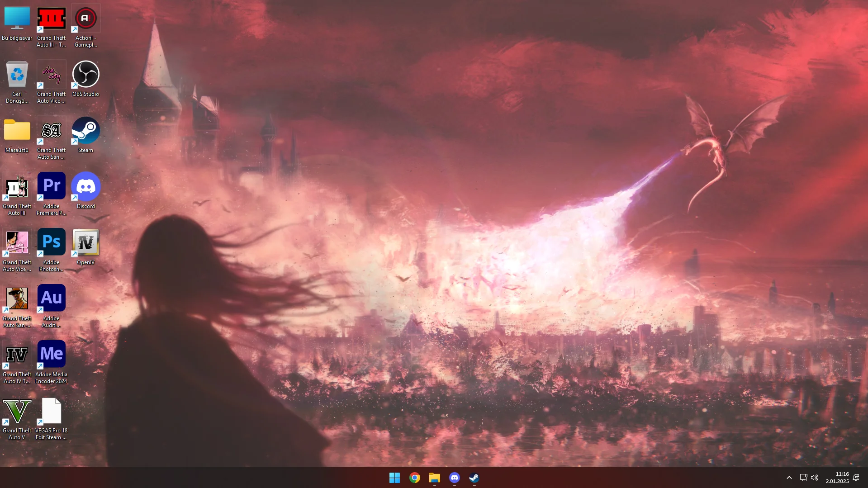Open the Discord desktop shortcut
Image resolution: width=868 pixels, height=488 pixels.
86,191
